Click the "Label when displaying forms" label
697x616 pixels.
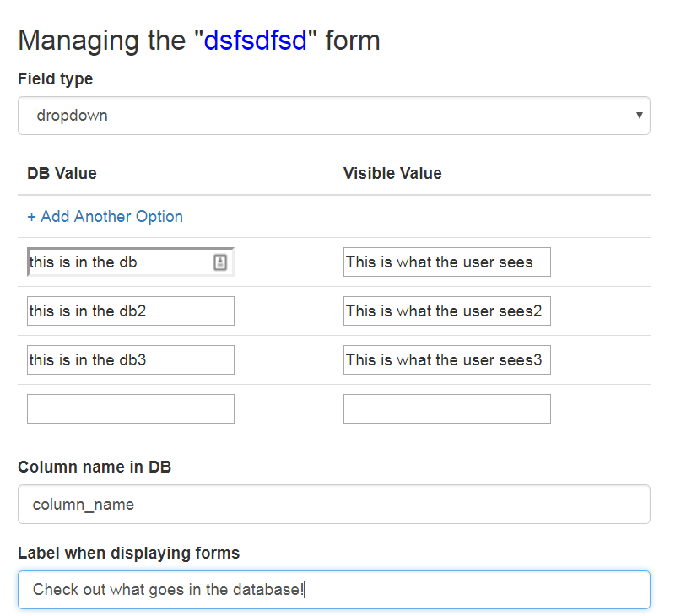point(128,554)
